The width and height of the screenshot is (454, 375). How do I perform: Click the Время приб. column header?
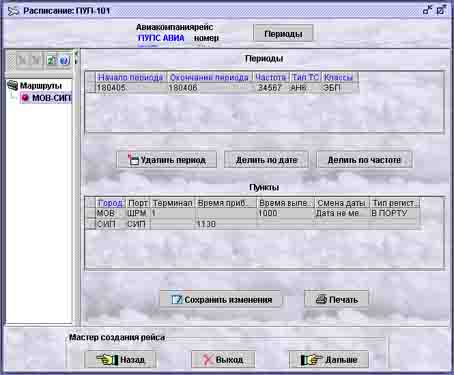(x=226, y=203)
